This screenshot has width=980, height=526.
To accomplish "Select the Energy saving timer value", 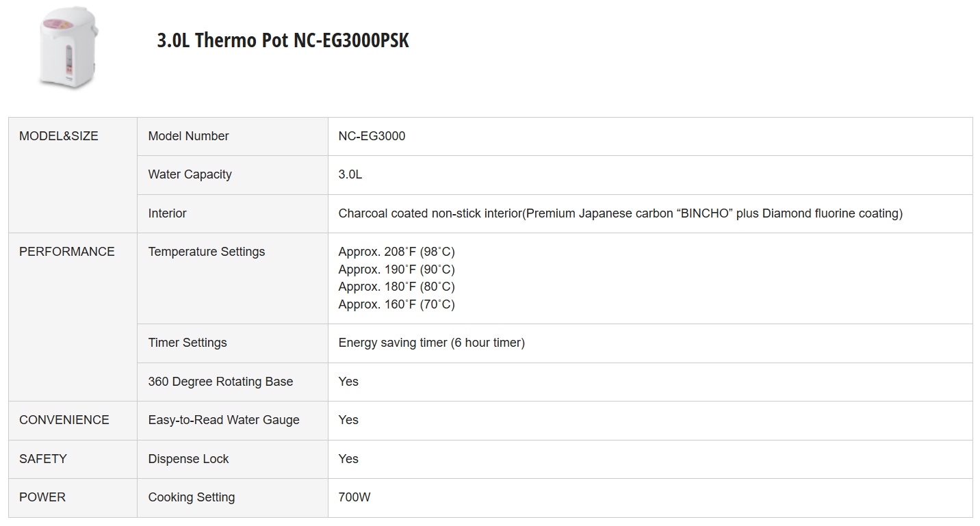I will pyautogui.click(x=431, y=343).
